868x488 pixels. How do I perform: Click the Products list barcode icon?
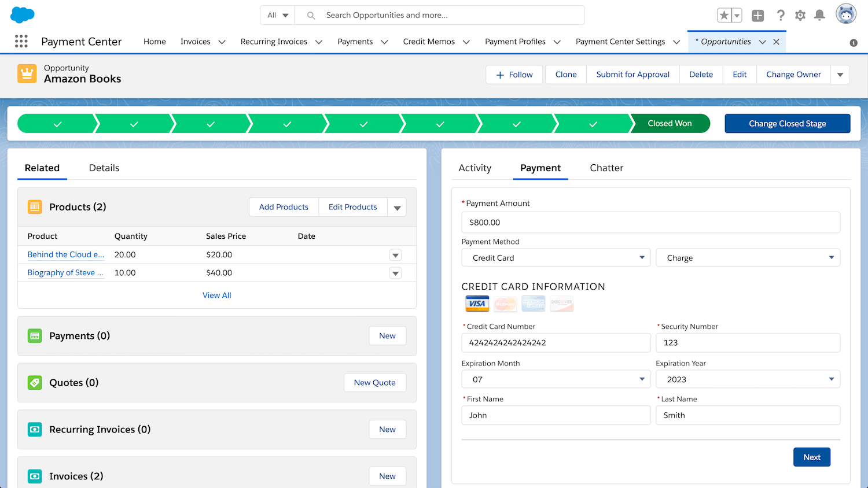pyautogui.click(x=34, y=206)
